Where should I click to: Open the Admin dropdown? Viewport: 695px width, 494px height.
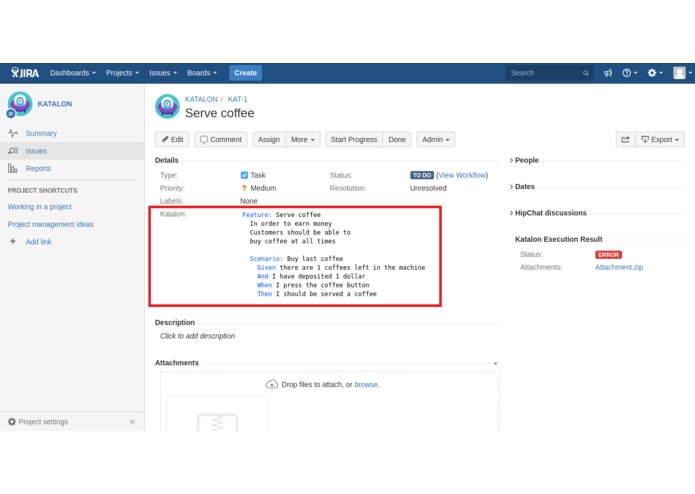(x=435, y=140)
